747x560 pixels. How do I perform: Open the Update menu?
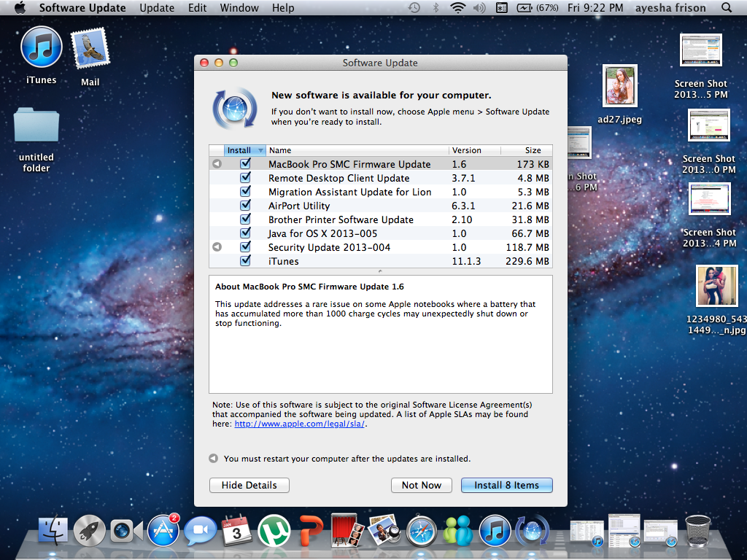[x=157, y=7]
